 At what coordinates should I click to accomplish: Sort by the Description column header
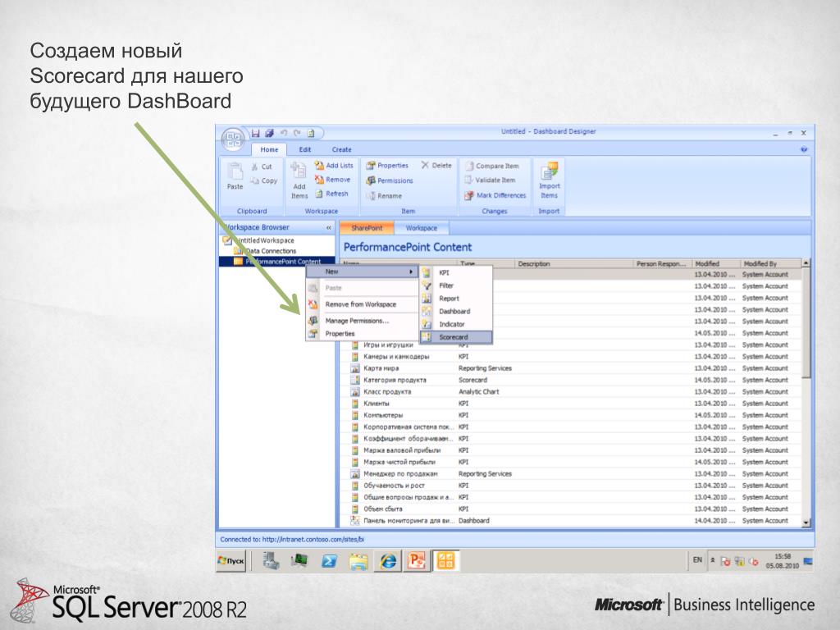click(573, 263)
